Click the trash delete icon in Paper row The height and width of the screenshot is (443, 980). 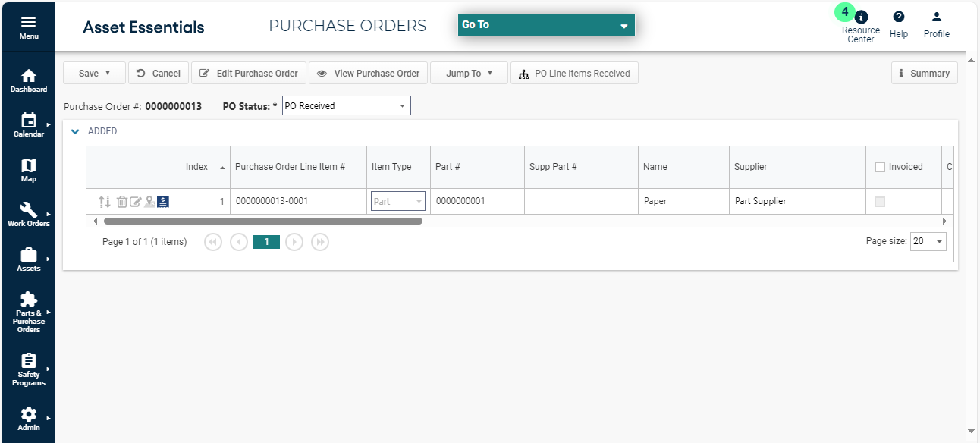[122, 202]
